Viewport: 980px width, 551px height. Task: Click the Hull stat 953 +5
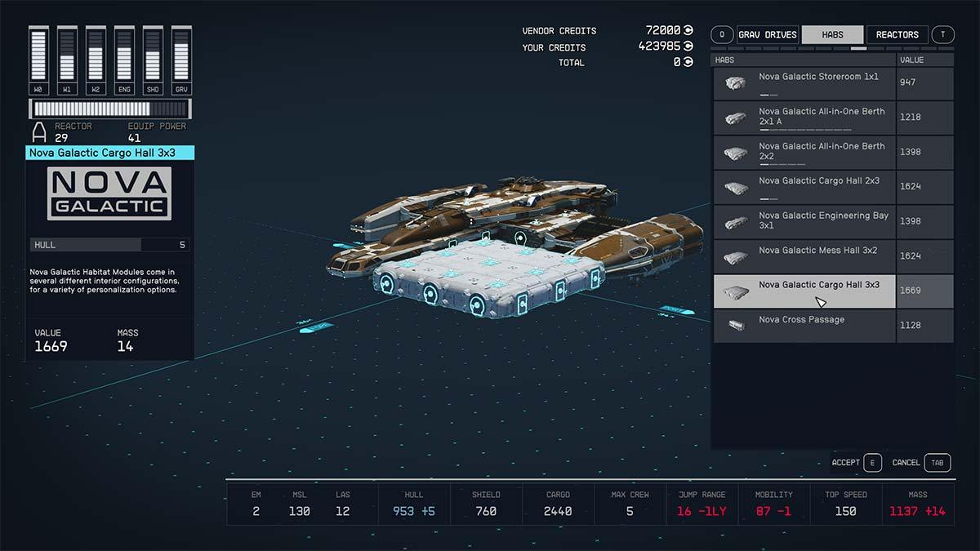coord(414,511)
